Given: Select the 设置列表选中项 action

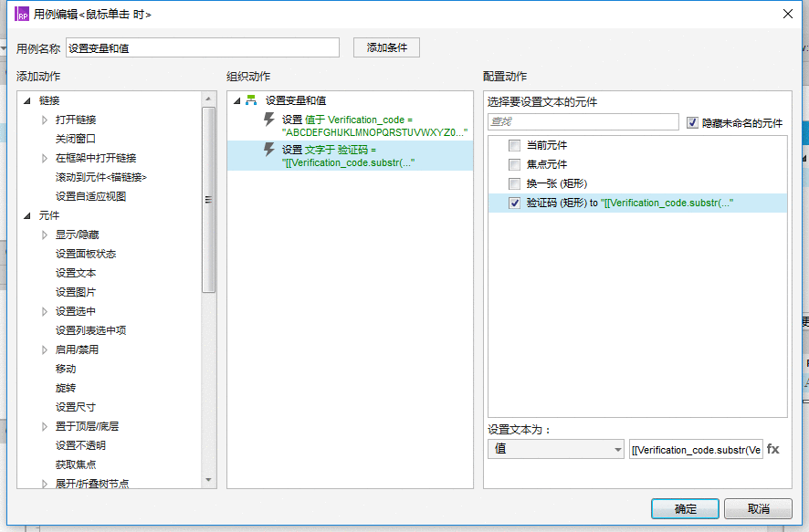Looking at the screenshot, I should tap(90, 330).
